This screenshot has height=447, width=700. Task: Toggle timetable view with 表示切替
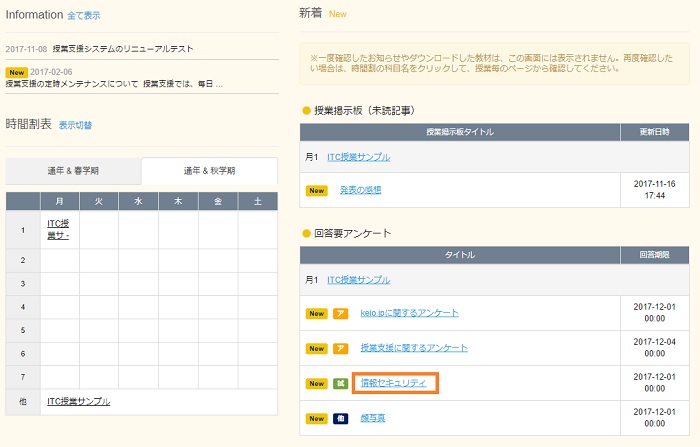coord(75,126)
